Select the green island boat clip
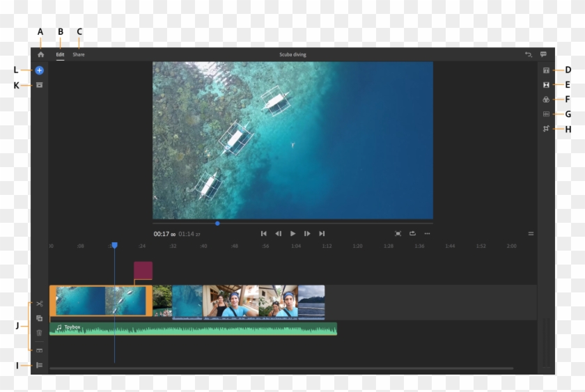This screenshot has height=392, width=585. tap(162, 301)
